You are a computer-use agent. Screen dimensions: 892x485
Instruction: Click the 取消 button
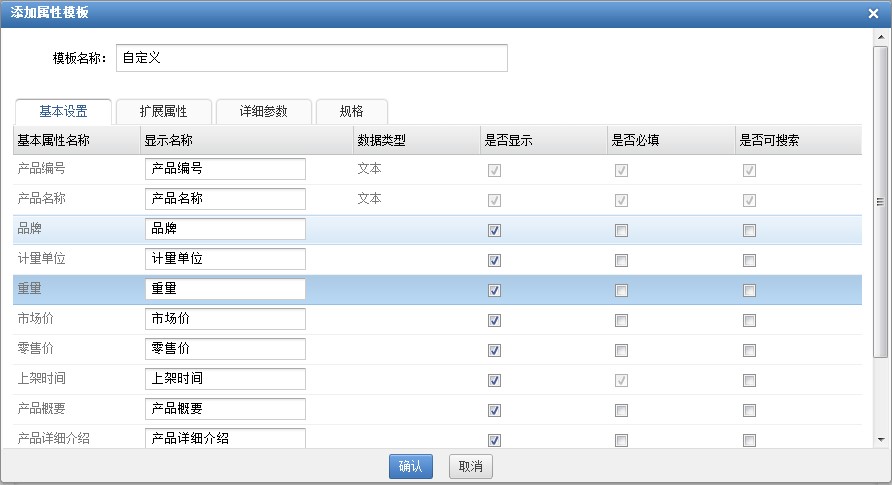[x=470, y=466]
